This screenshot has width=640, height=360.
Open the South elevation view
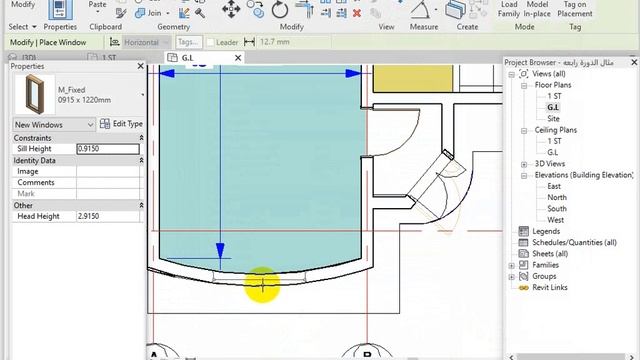coord(557,209)
